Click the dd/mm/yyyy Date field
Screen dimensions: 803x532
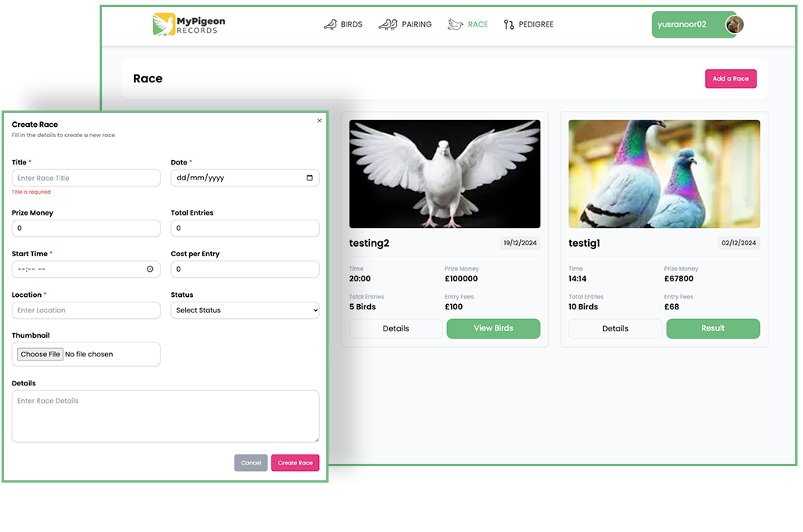[245, 178]
